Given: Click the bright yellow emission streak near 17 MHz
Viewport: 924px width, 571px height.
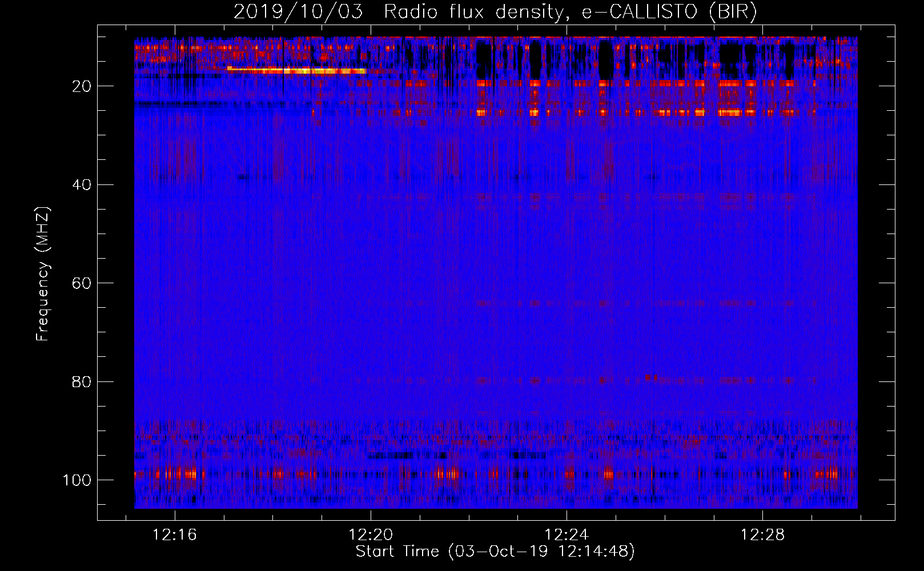Looking at the screenshot, I should tap(296, 70).
